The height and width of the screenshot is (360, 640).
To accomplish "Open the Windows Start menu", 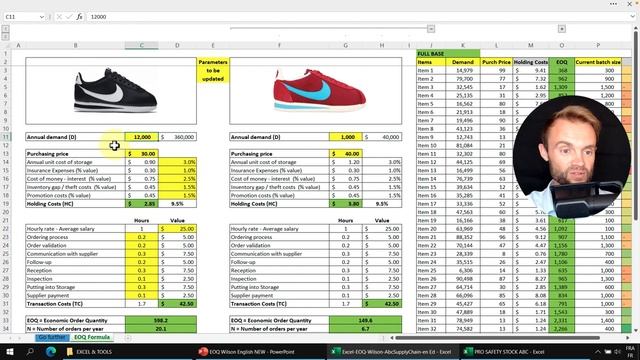I will pyautogui.click(x=10, y=351).
